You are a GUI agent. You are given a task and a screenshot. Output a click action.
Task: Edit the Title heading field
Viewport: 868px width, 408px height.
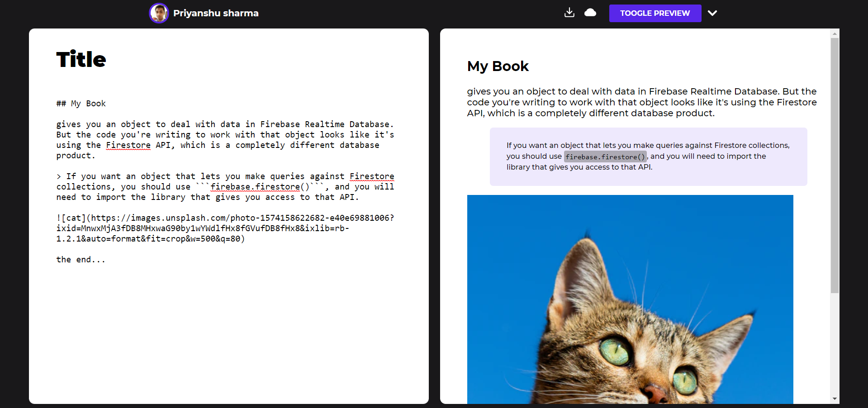(x=81, y=59)
